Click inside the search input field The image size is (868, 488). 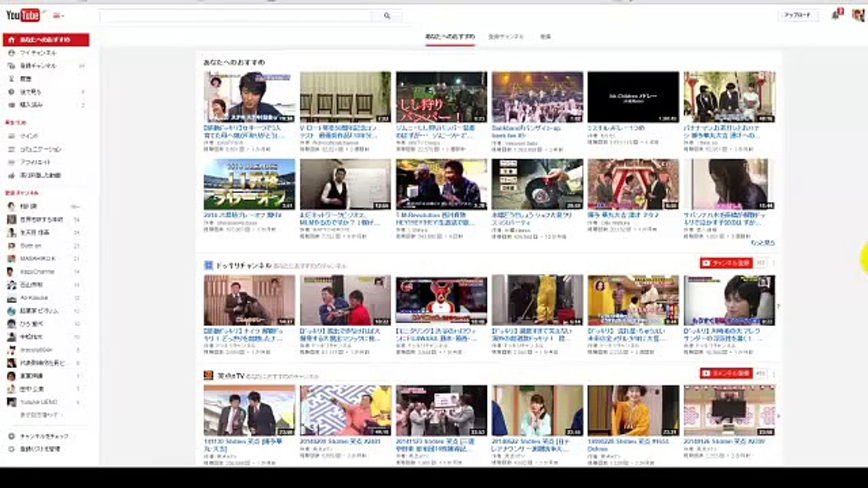coord(235,15)
